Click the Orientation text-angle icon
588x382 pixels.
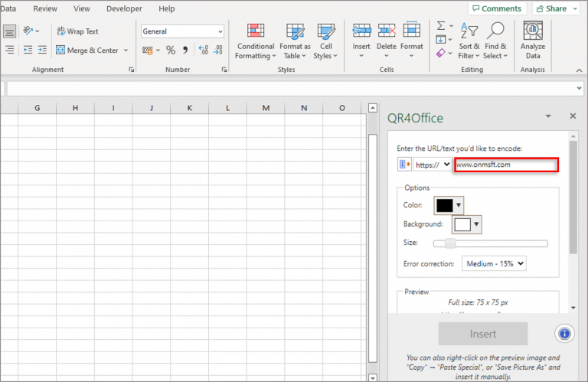28,31
